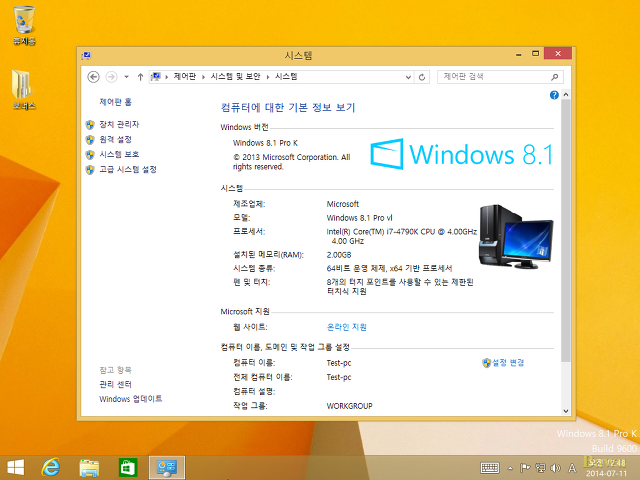
Task: Click the shield icon beside 고급 시스템 설정
Action: pos(90,170)
